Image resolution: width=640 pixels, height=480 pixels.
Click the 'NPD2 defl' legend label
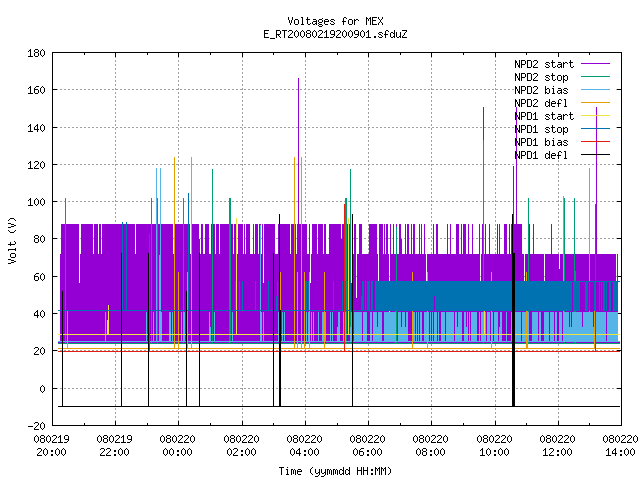541,103
